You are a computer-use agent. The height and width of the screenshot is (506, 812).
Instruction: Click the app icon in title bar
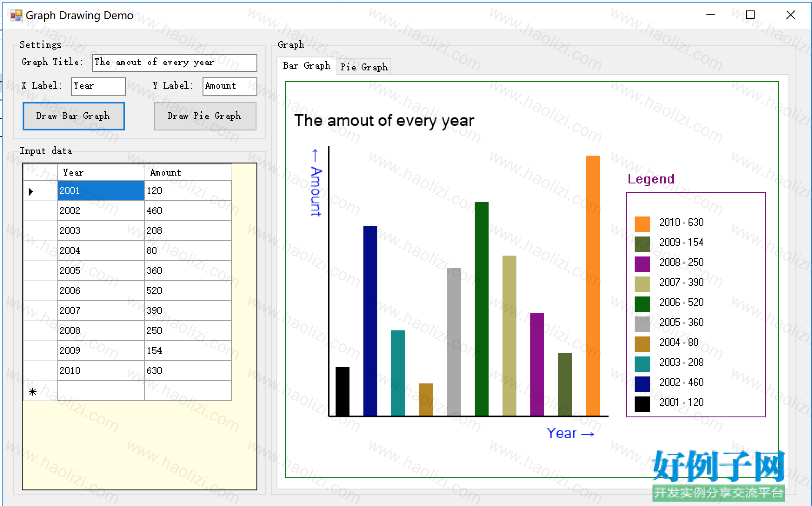coord(16,16)
